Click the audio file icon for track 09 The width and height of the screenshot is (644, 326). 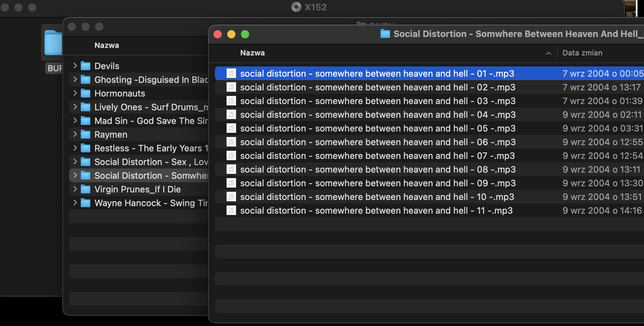[x=231, y=183]
